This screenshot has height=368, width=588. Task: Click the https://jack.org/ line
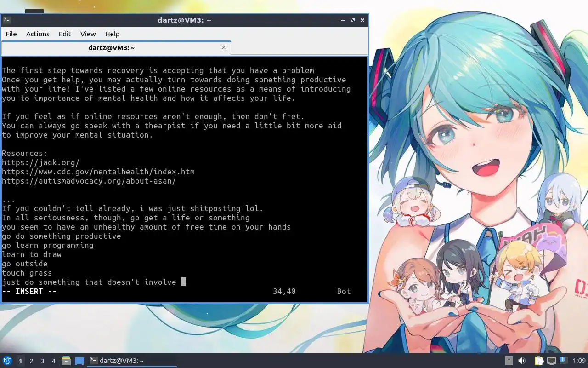[41, 162]
